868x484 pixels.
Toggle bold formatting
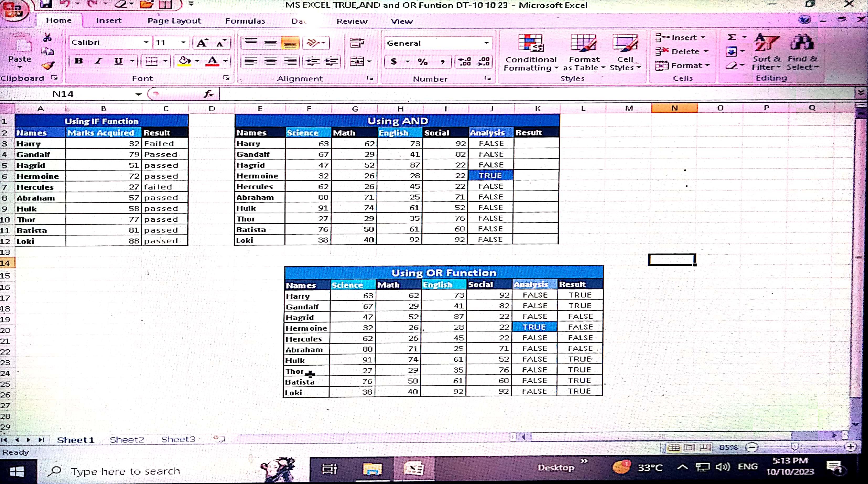point(79,61)
